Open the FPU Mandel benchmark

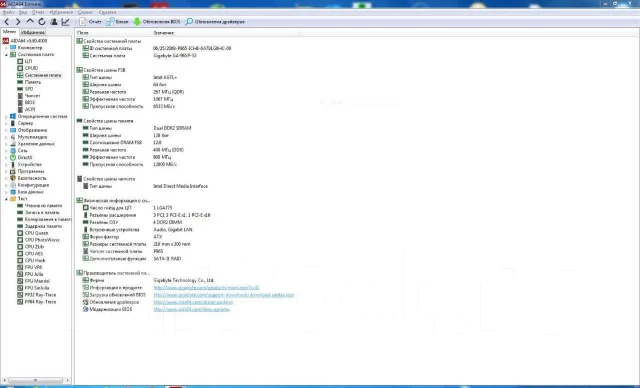(33, 281)
